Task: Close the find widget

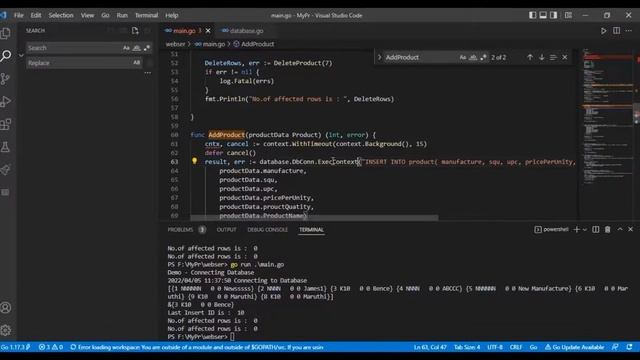Action: point(565,57)
